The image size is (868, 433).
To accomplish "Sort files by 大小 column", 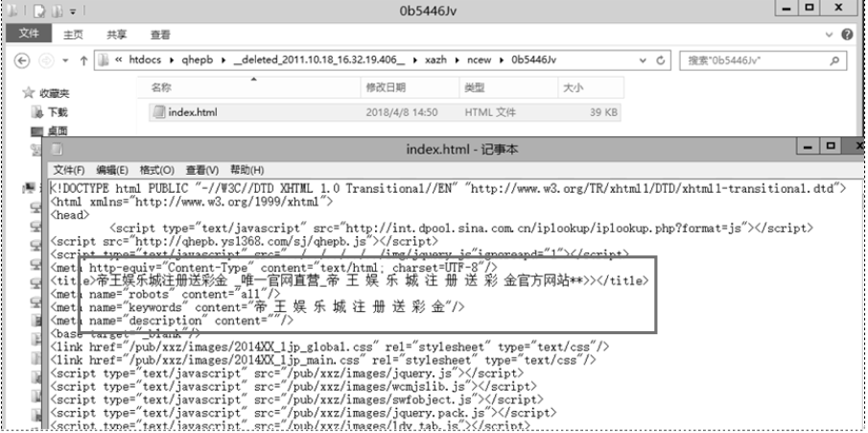I will click(x=590, y=87).
